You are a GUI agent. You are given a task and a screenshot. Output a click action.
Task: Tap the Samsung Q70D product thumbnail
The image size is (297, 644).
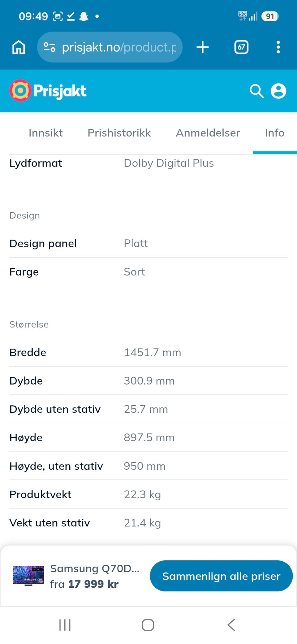click(28, 576)
